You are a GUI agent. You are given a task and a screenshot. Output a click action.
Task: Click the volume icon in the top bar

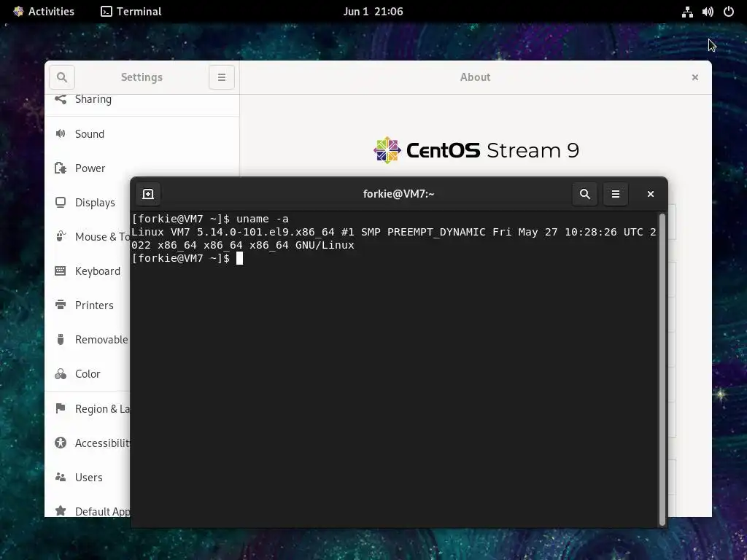click(x=708, y=12)
